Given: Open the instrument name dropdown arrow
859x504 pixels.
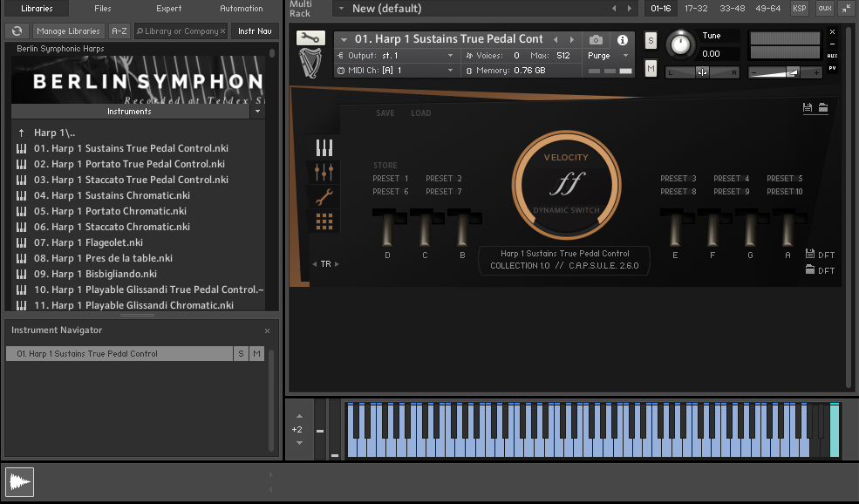Looking at the screenshot, I should coord(344,39).
